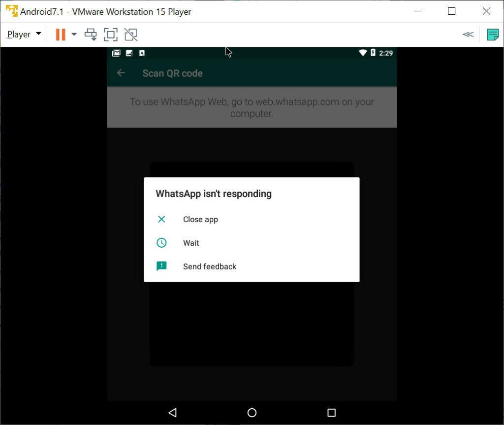Viewport: 504px width, 425px height.
Task: Tap the Gmail notification icon in status bar
Action: click(x=116, y=53)
